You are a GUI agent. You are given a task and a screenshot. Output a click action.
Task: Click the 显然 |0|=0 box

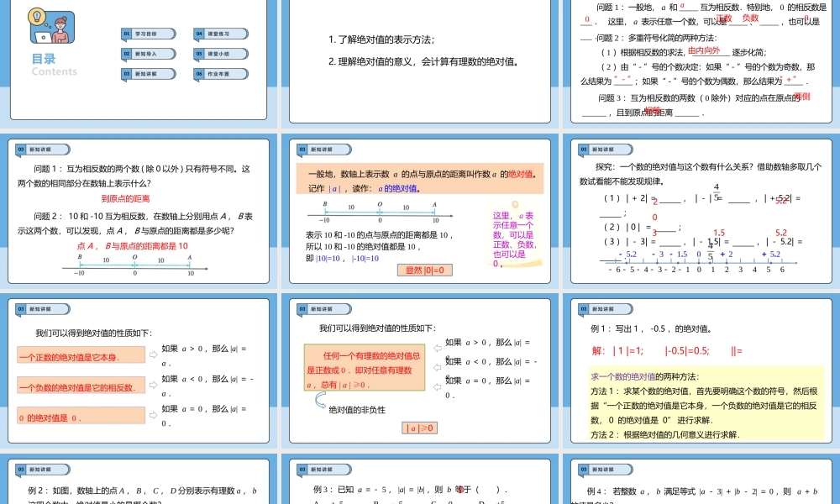click(x=425, y=270)
